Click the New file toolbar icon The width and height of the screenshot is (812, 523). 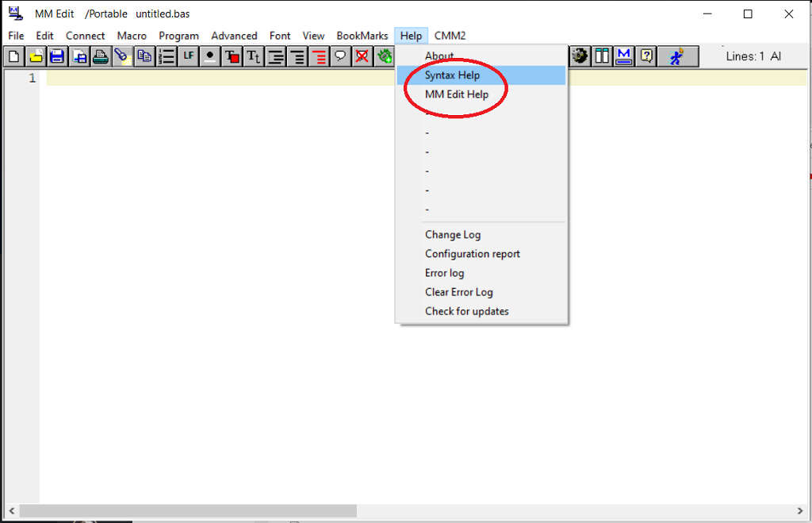click(13, 56)
